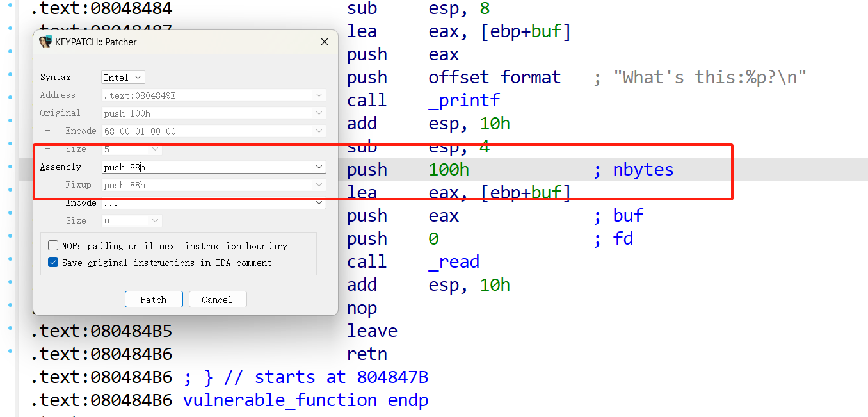Click the _printf call target
The width and height of the screenshot is (868, 417).
(x=464, y=101)
